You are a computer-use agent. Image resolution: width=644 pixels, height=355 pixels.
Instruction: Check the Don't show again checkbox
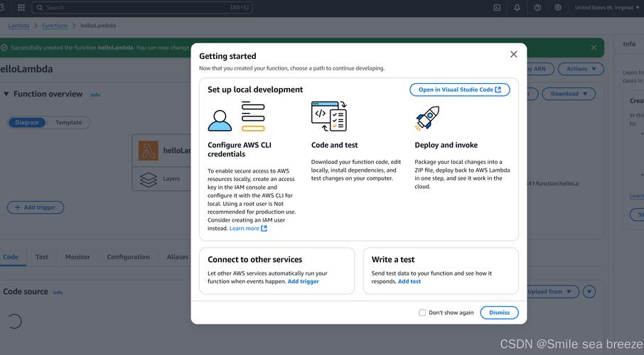pos(422,312)
